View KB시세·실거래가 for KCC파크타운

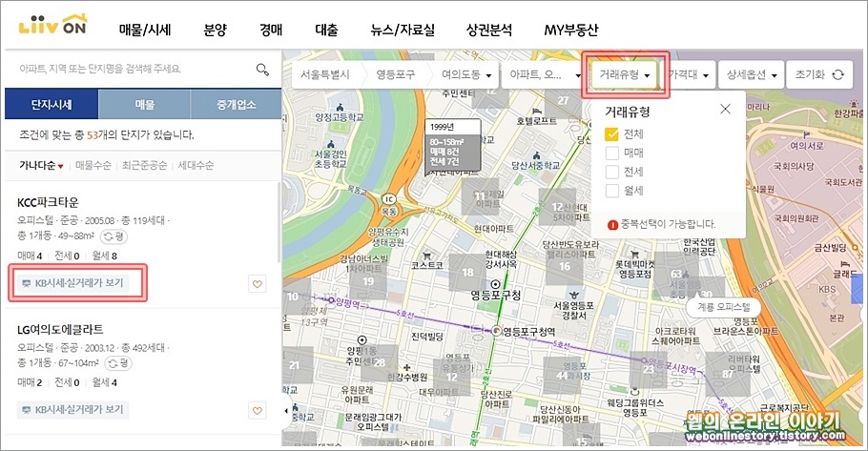[x=72, y=283]
